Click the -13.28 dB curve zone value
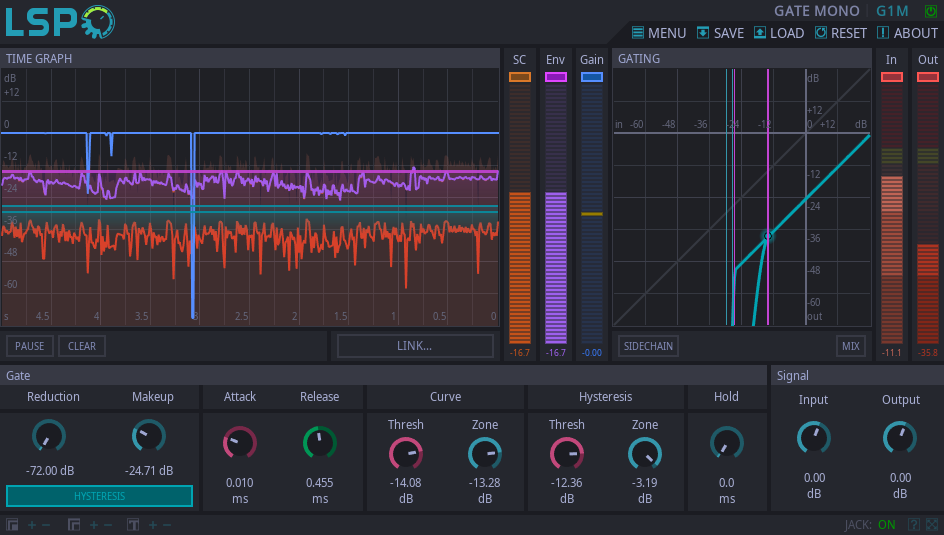The image size is (944, 535). [485, 490]
